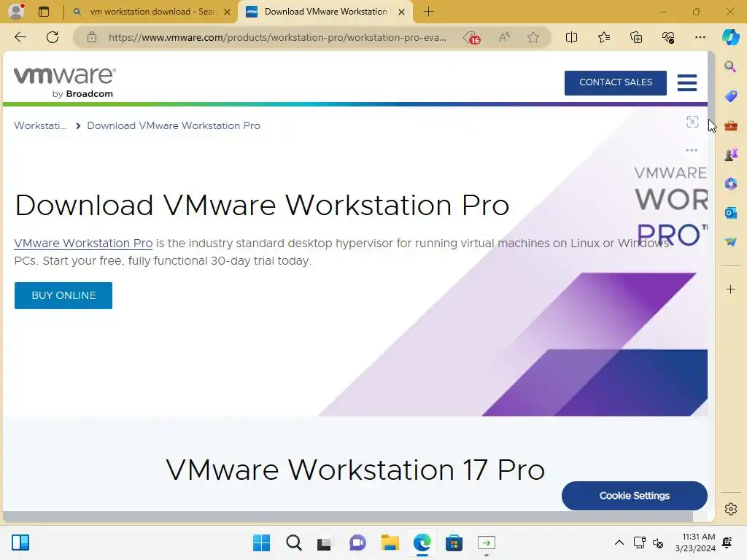Click the Microsoft Edge taskbar icon
Screen dimensions: 747x560
pos(422,542)
